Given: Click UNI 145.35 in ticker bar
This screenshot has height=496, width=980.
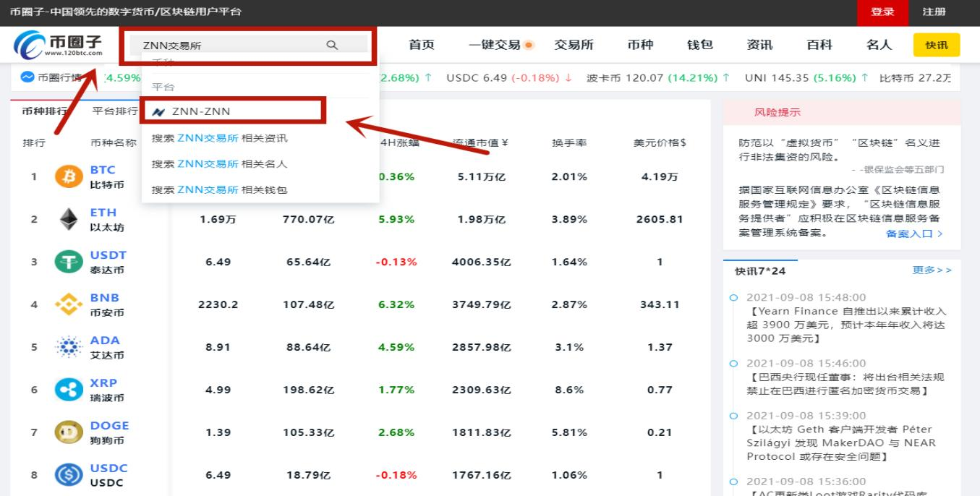Looking at the screenshot, I should click(776, 78).
